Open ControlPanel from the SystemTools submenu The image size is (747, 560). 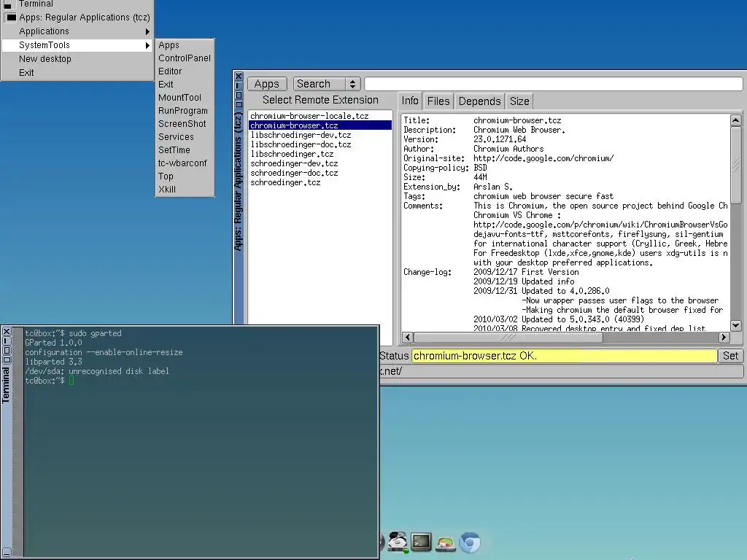185,58
